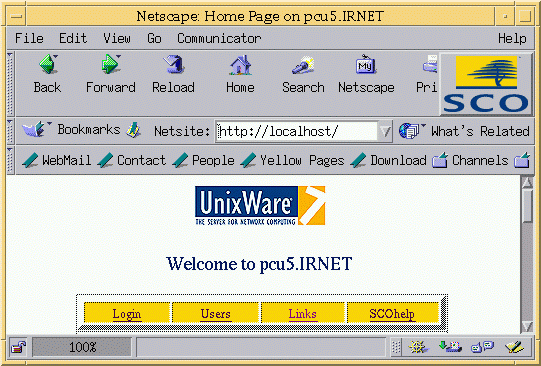Collapse the personal toolbar handle
This screenshot has width=541, height=366.
10,160
